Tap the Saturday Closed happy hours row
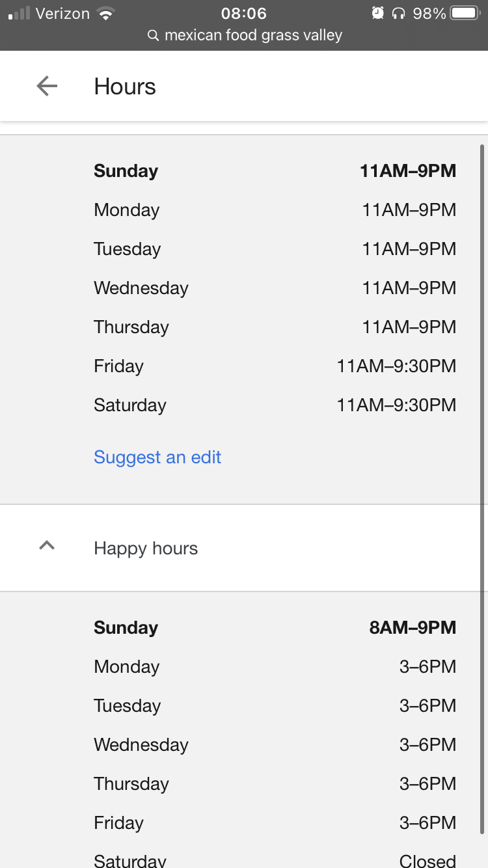This screenshot has width=488, height=868. point(275,860)
